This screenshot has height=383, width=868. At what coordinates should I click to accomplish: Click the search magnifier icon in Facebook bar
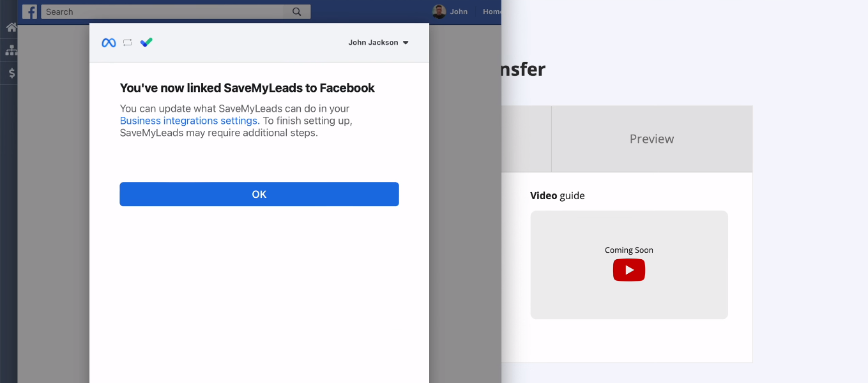coord(296,11)
